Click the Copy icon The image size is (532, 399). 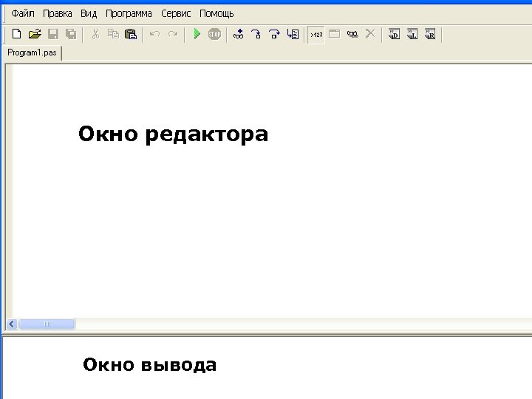pos(113,34)
